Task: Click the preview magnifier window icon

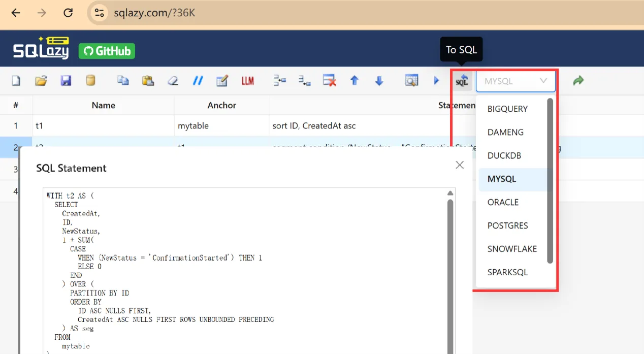Action: pos(411,81)
